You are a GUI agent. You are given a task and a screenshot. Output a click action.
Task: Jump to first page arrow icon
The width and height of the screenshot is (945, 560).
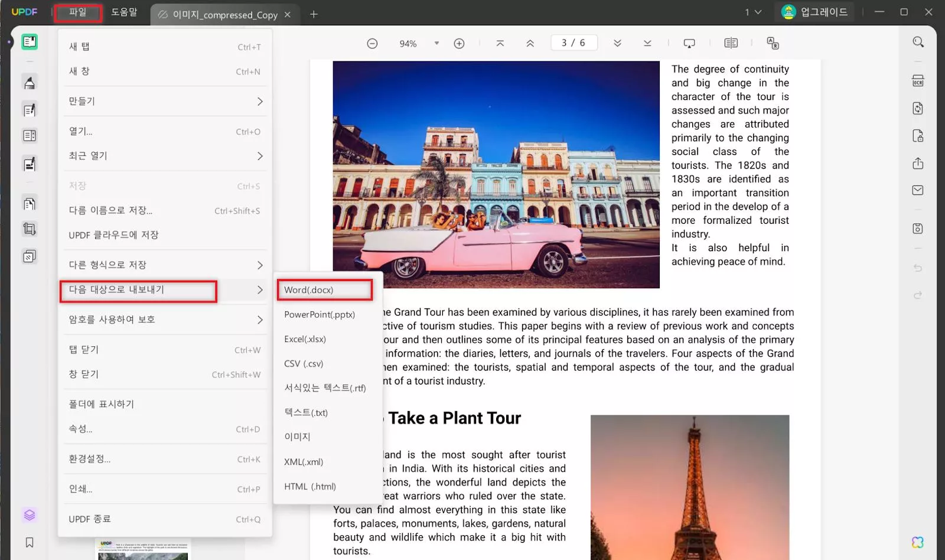click(x=500, y=44)
